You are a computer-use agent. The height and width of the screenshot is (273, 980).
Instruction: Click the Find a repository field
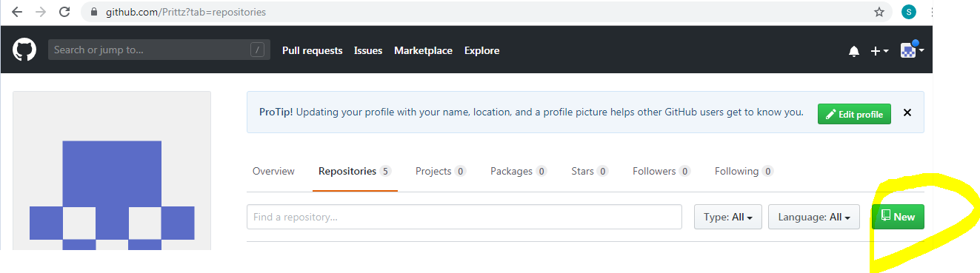(x=464, y=217)
